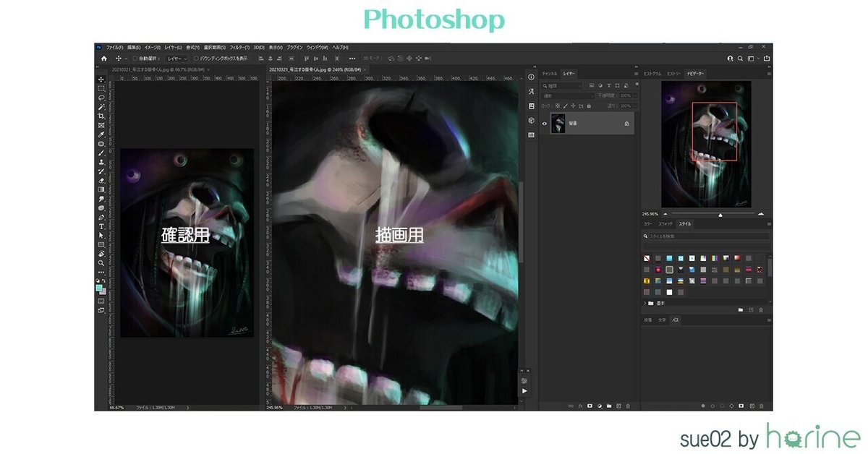The width and height of the screenshot is (868, 454).
Task: Open the レイヤー auto-select target dropdown
Action: (176, 59)
